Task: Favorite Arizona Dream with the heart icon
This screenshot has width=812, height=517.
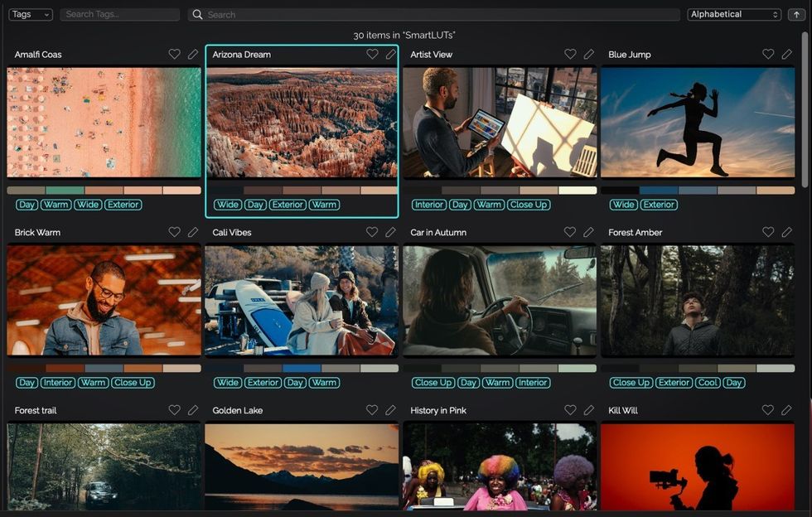Action: 372,54
